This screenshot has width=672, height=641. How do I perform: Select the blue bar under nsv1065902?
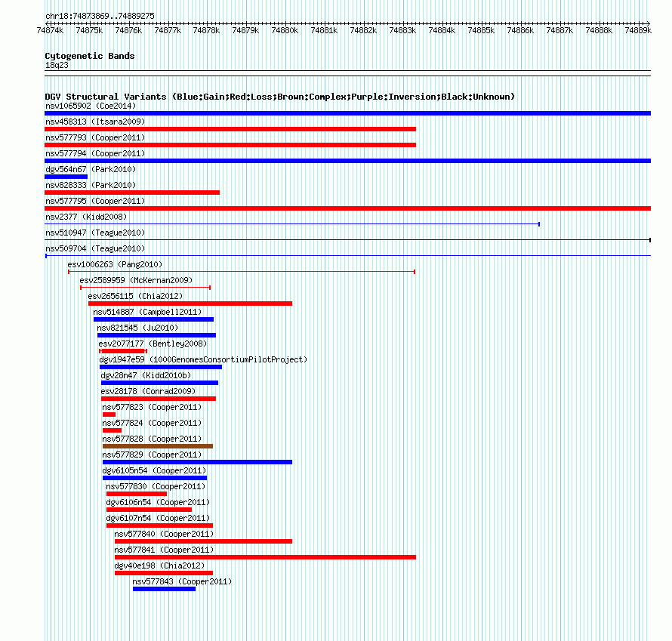coord(347,113)
